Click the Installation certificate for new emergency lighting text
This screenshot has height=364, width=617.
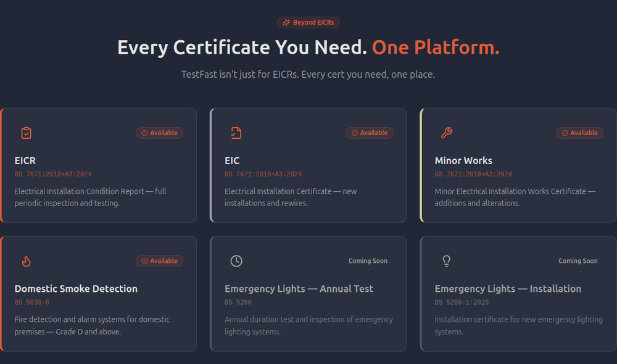coord(519,325)
